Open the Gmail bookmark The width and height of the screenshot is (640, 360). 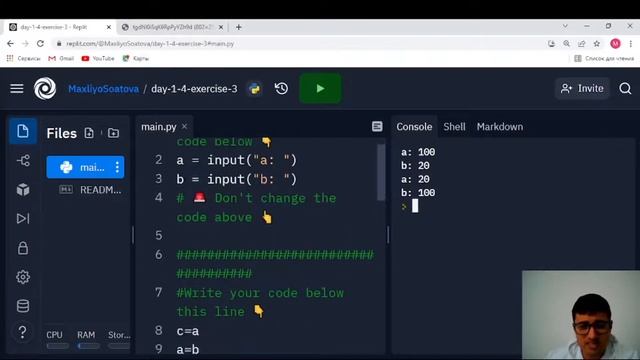61,58
